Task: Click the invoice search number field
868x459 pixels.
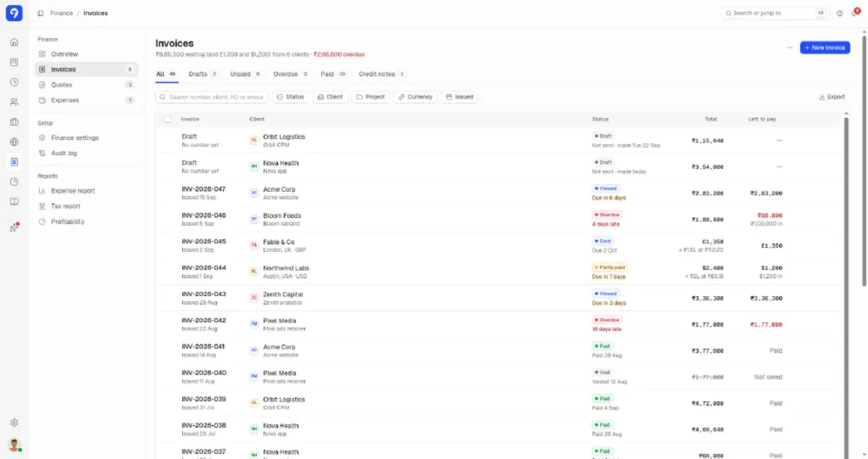Action: pyautogui.click(x=212, y=97)
